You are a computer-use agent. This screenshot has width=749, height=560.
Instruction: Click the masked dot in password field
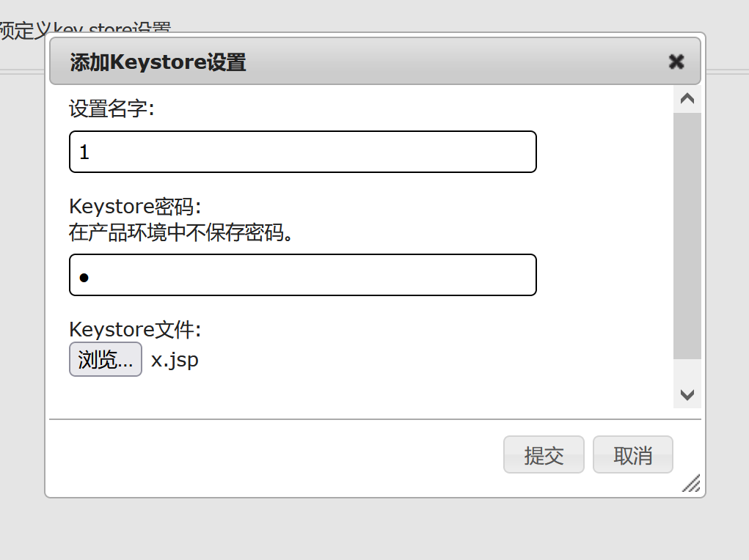(x=84, y=277)
